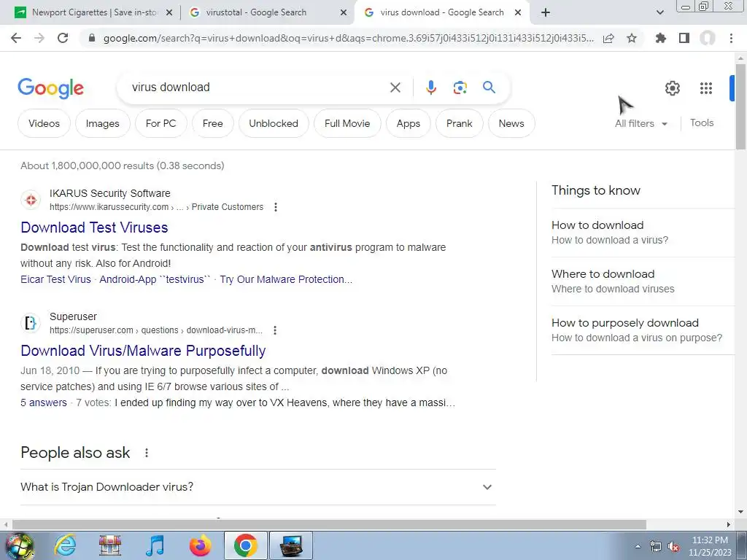Screen dimensions: 747x560
Task: Filter results by Videos
Action: (44, 123)
